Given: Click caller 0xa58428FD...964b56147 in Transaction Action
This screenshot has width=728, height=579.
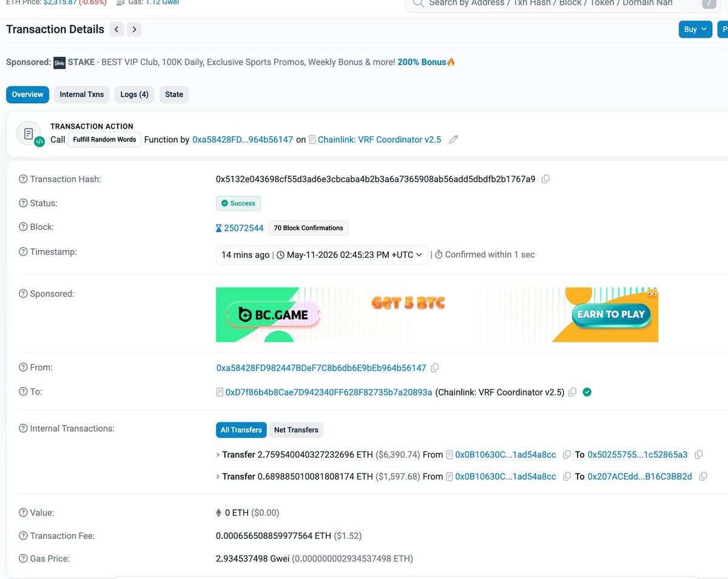Looking at the screenshot, I should (x=243, y=140).
